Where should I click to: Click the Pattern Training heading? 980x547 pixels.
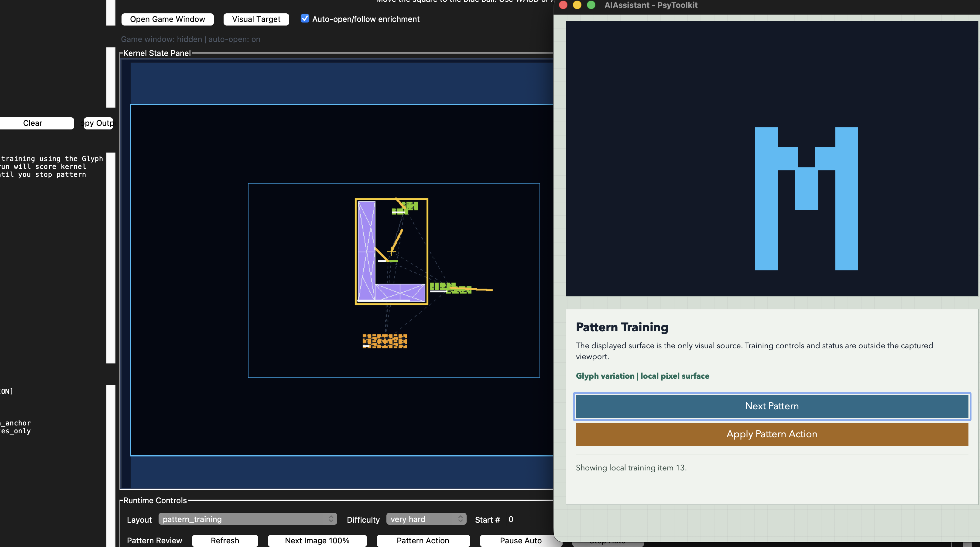tap(622, 327)
